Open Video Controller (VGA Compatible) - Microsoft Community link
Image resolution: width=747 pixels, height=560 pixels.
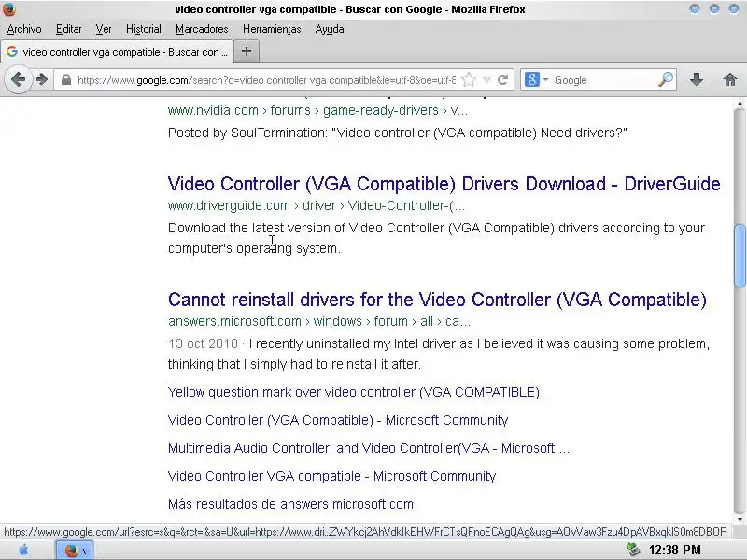[338, 420]
